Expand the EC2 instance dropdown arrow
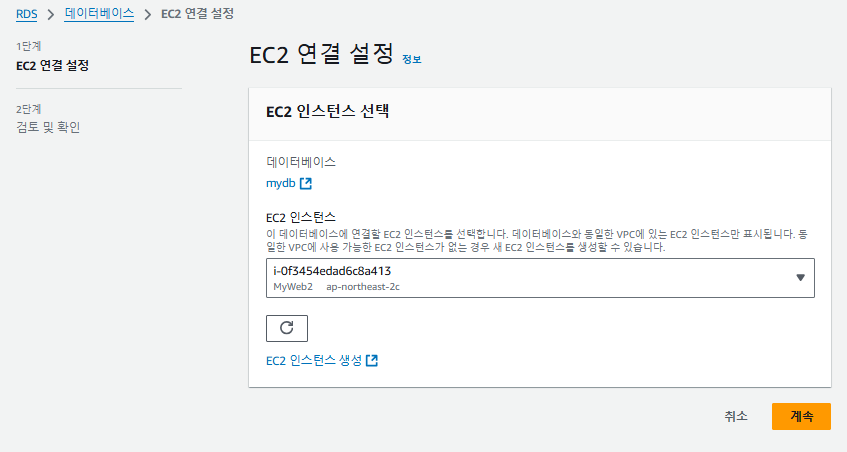The image size is (847, 452). pyautogui.click(x=801, y=278)
